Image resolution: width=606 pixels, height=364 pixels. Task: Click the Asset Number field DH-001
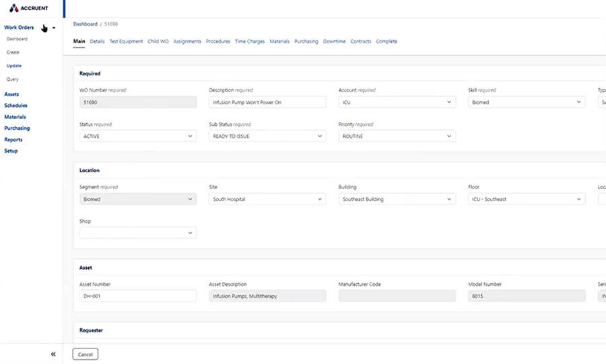138,296
